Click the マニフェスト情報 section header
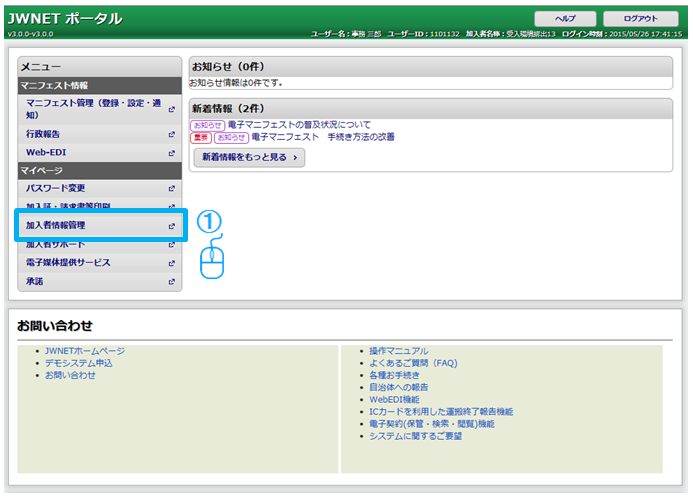 click(x=100, y=85)
